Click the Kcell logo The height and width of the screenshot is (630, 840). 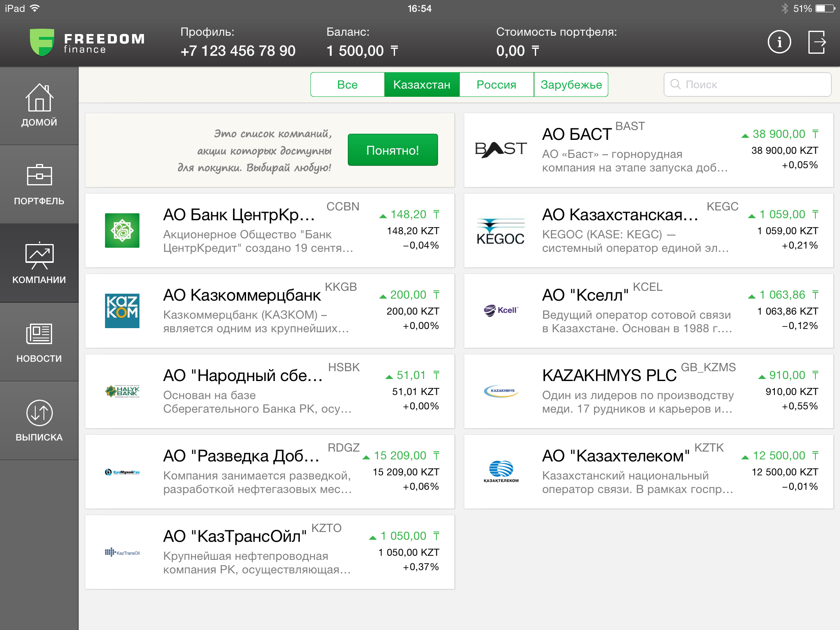click(501, 310)
